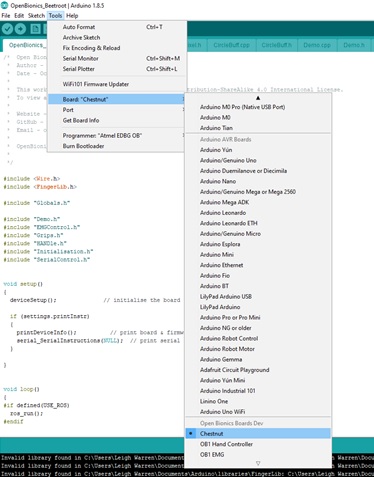Launch WiFi101 Firmware Updater
Screen dimensions: 374x477
click(117, 84)
